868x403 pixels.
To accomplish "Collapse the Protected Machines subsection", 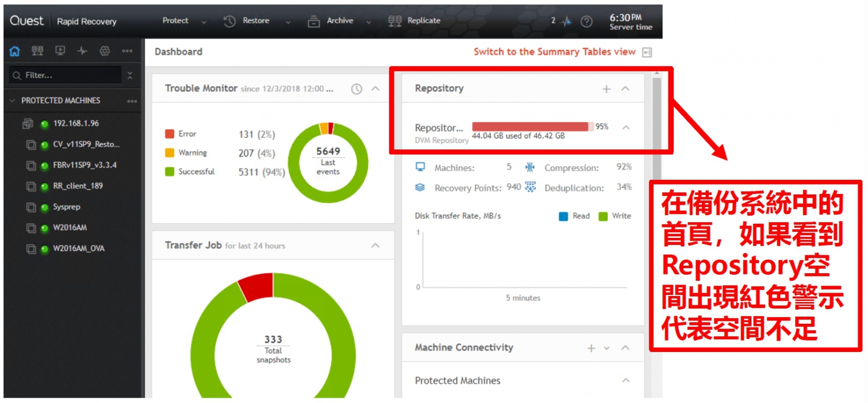I will click(x=626, y=380).
